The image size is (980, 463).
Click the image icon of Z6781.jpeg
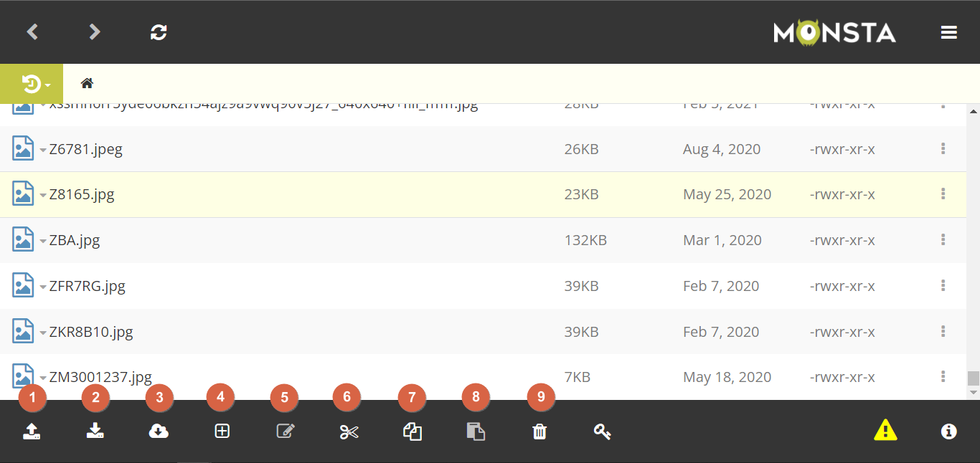(x=23, y=148)
